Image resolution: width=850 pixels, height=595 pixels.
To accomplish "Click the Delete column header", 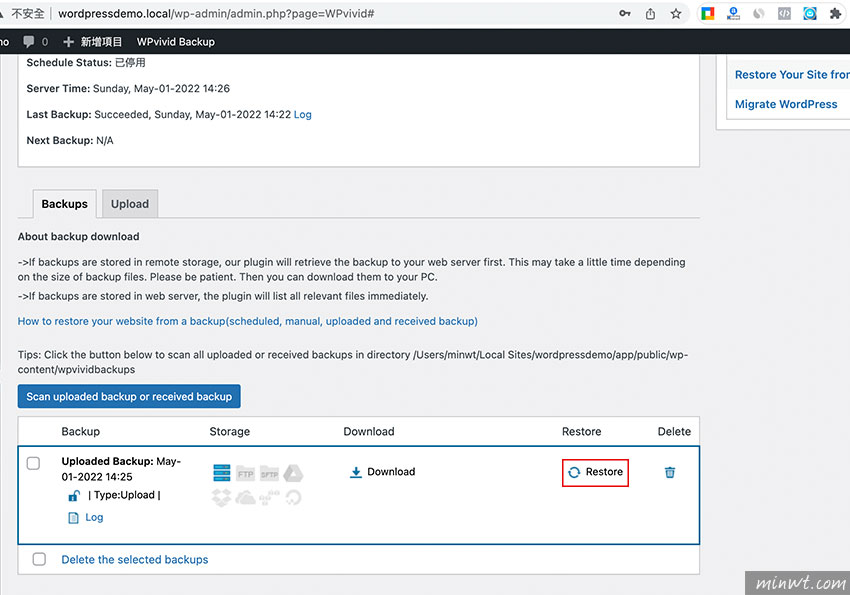I will tap(674, 432).
